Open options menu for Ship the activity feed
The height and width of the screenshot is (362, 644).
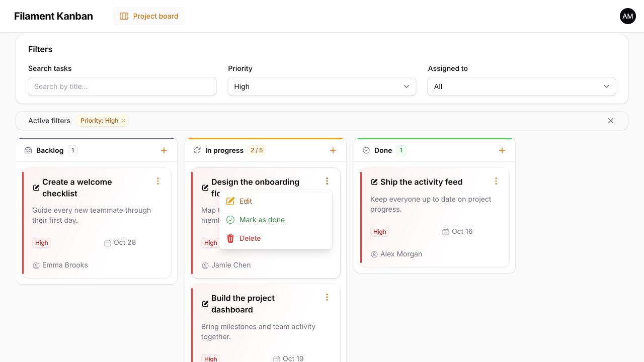pyautogui.click(x=496, y=181)
